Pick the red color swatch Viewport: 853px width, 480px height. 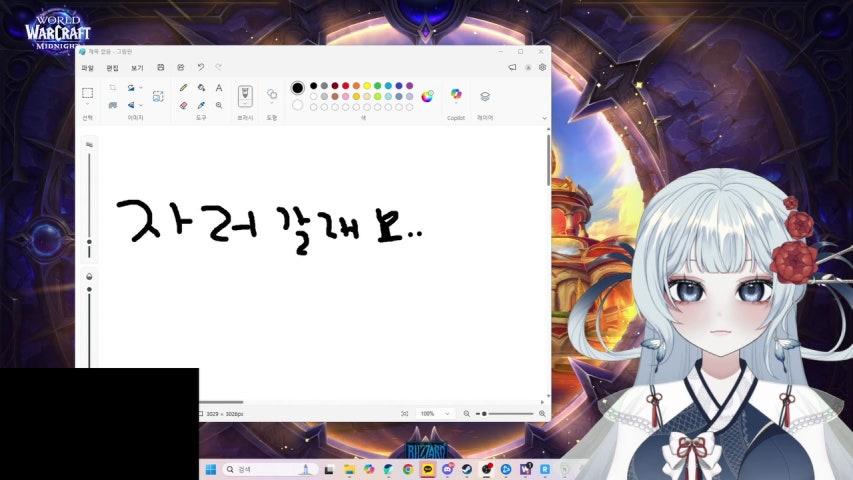(x=345, y=86)
